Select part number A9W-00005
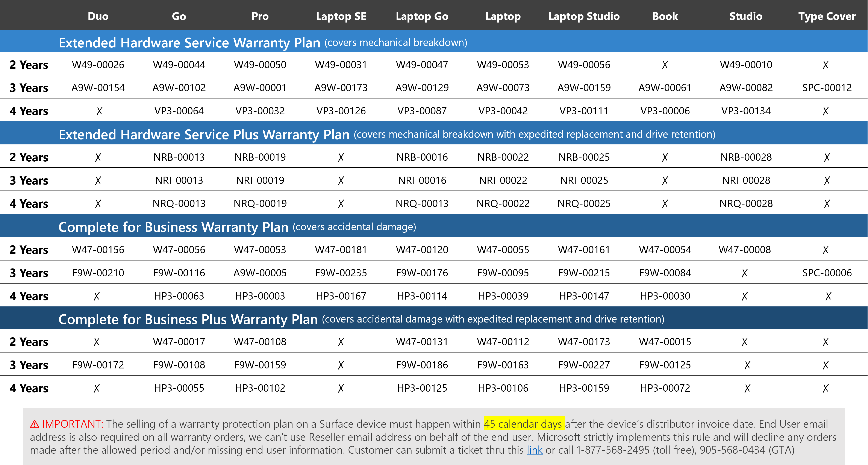Image resolution: width=868 pixels, height=465 pixels. point(260,273)
